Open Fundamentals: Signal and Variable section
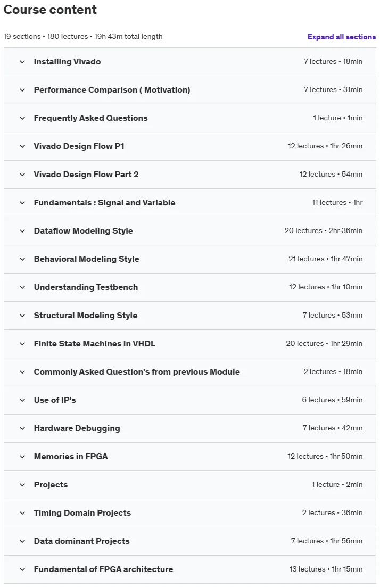Viewport: 380px width, 588px height. 190,203
